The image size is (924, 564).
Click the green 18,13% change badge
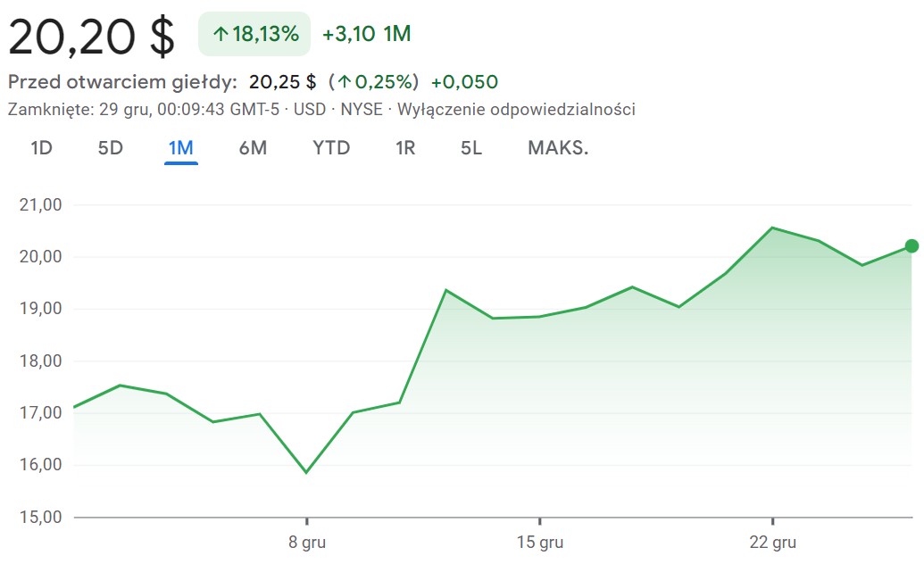coord(254,35)
